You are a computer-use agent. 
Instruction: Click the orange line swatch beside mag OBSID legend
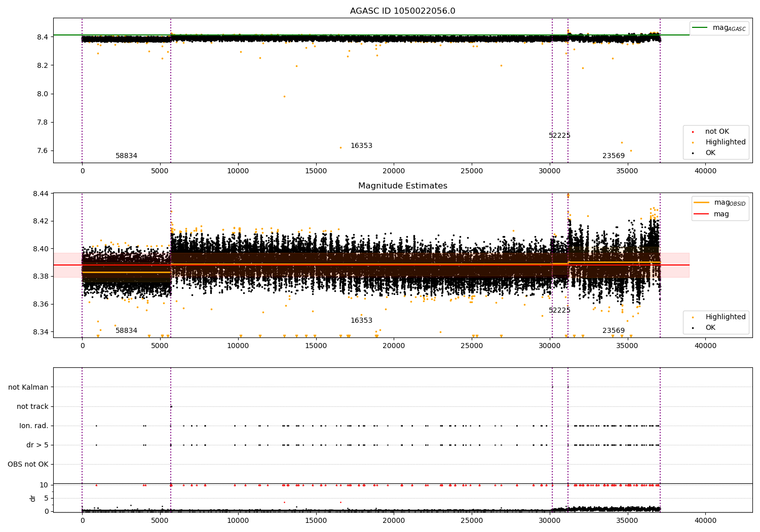click(702, 203)
